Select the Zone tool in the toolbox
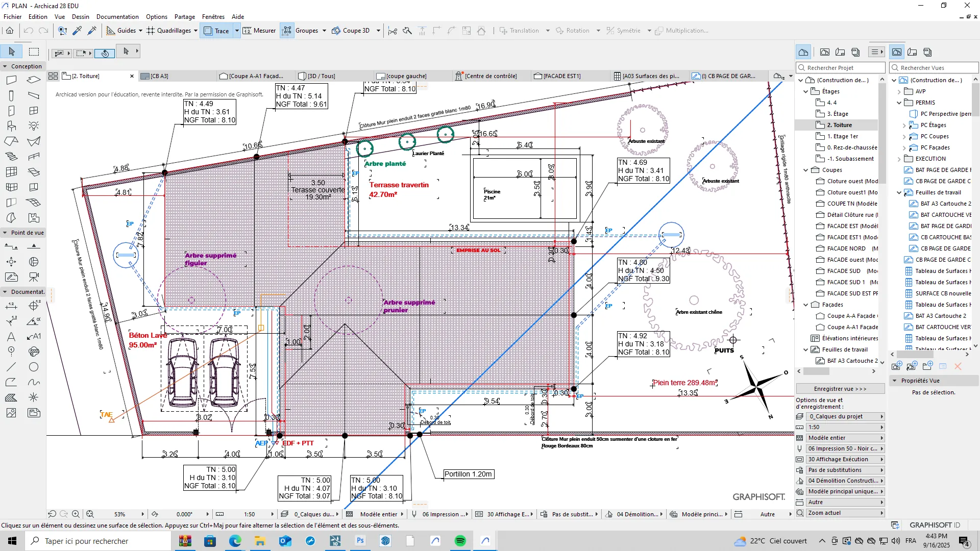Viewport: 980px width, 551px height. tap(34, 218)
